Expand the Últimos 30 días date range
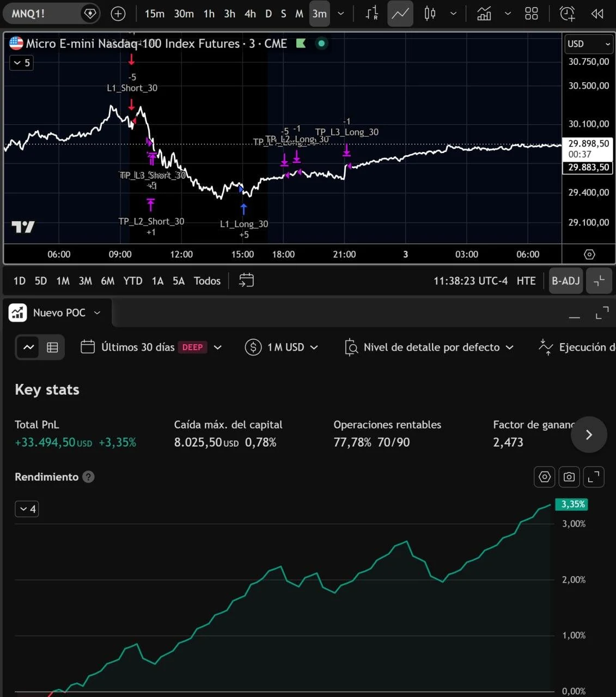 pyautogui.click(x=151, y=347)
